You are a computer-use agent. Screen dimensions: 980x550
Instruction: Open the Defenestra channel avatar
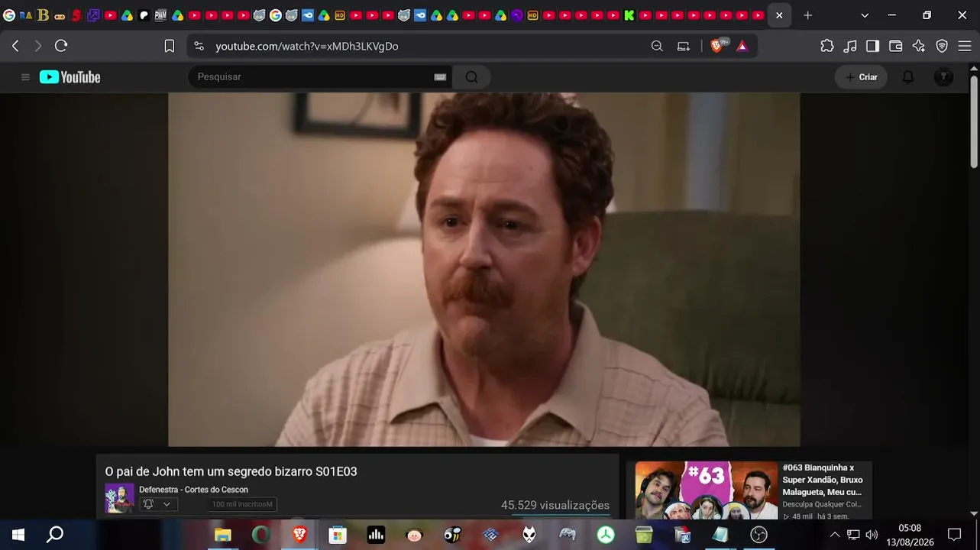(119, 498)
